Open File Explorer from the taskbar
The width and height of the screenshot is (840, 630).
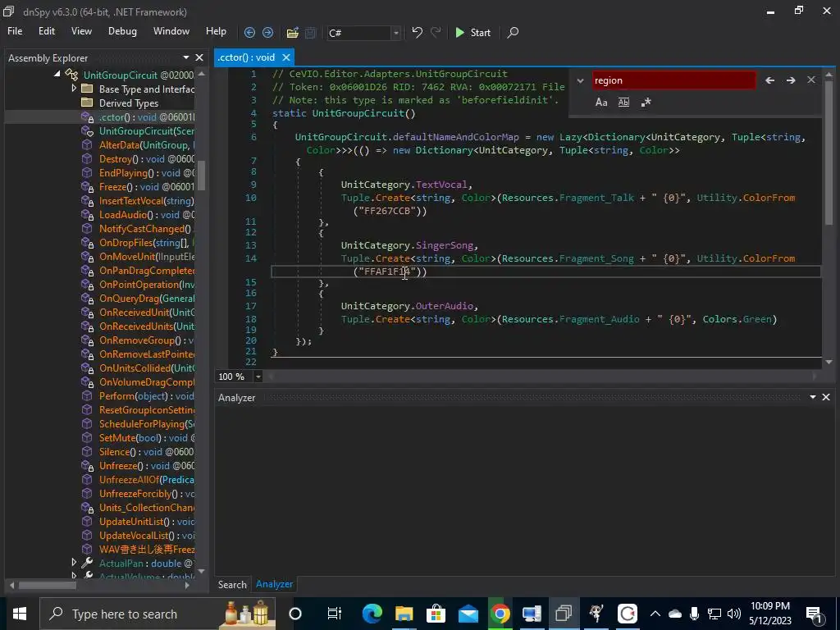coord(404,614)
